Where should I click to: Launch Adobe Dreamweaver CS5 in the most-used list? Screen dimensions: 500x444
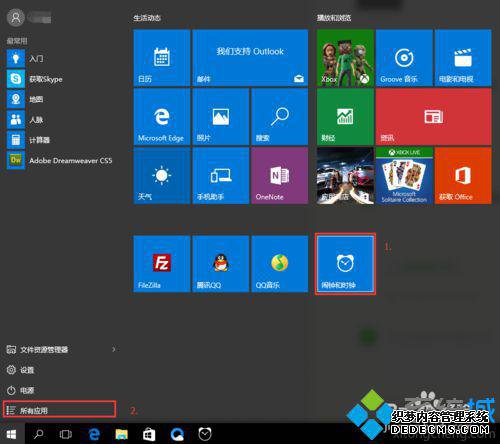60,160
